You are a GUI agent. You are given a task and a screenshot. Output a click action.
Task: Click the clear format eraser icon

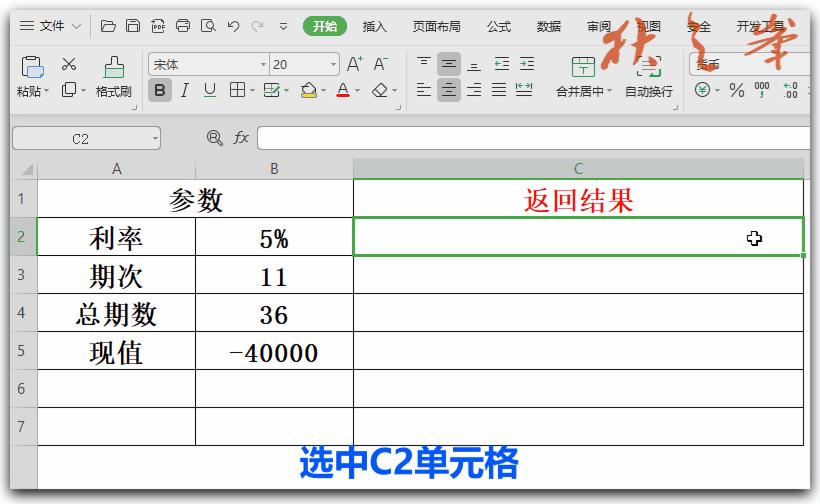380,90
